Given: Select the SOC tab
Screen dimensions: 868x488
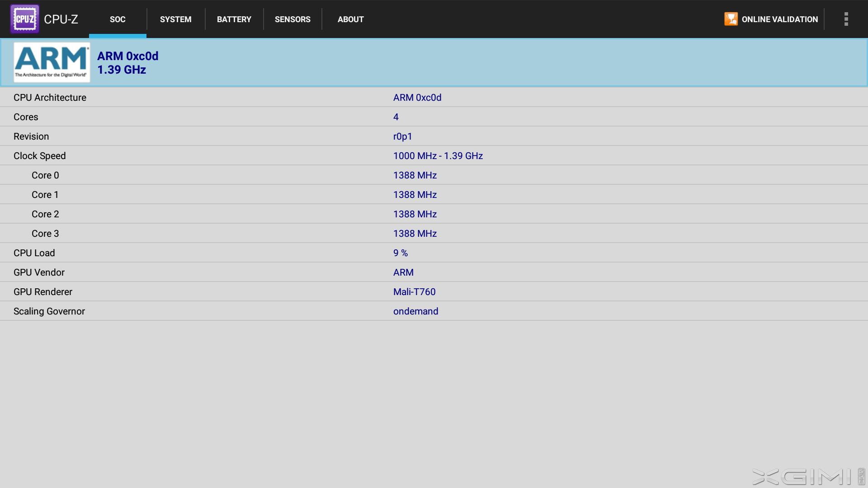Looking at the screenshot, I should [118, 19].
